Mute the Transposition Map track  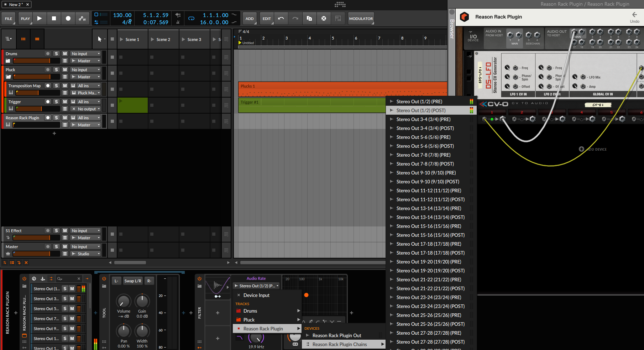(x=65, y=86)
